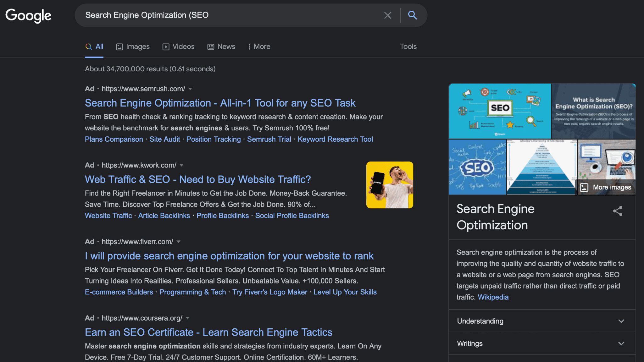The image size is (644, 362).
Task: Click the Google logo
Action: pos(28,15)
